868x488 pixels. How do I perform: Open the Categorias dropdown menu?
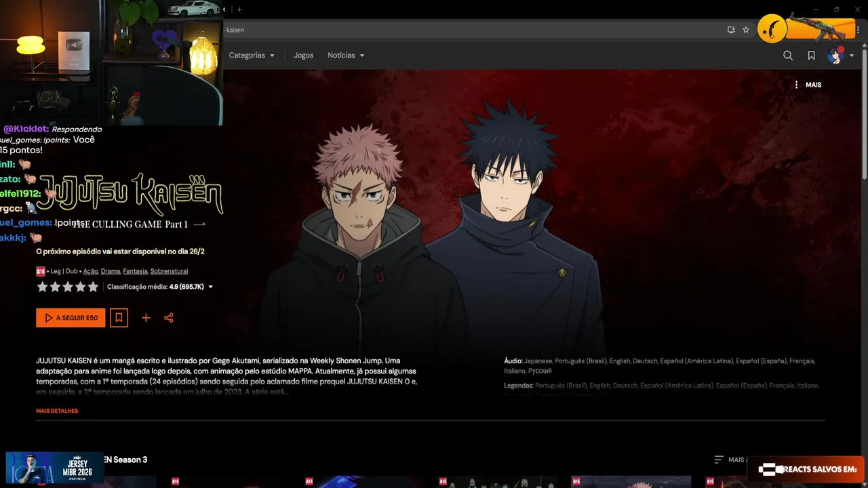coord(252,56)
